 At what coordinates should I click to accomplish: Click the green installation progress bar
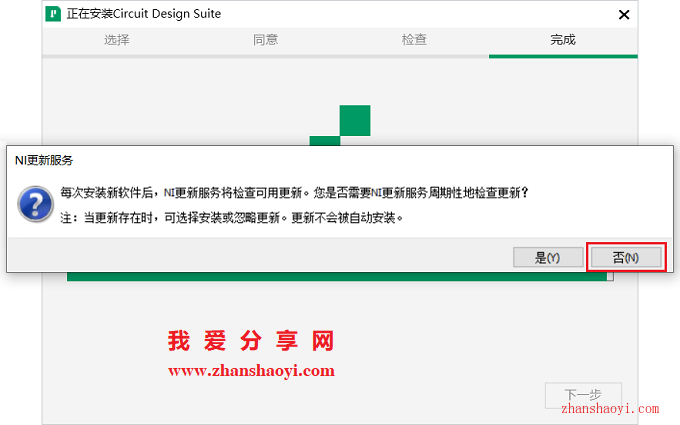[x=340, y=277]
